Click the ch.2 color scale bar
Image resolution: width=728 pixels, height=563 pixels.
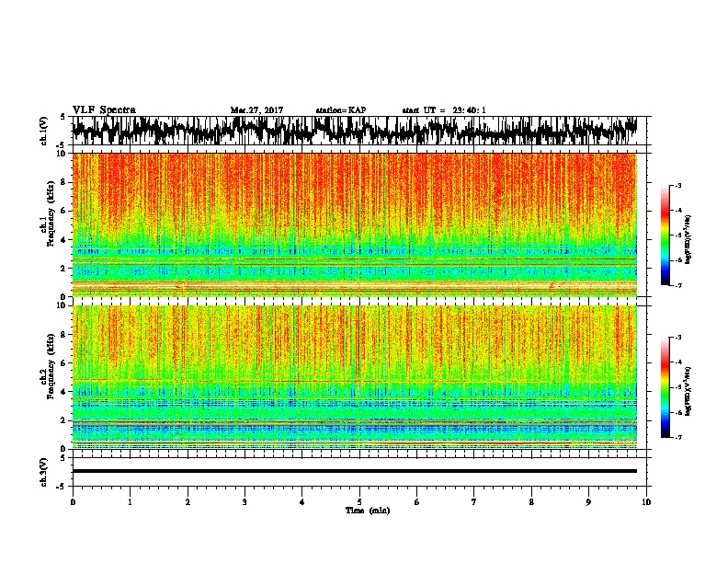tap(665, 387)
